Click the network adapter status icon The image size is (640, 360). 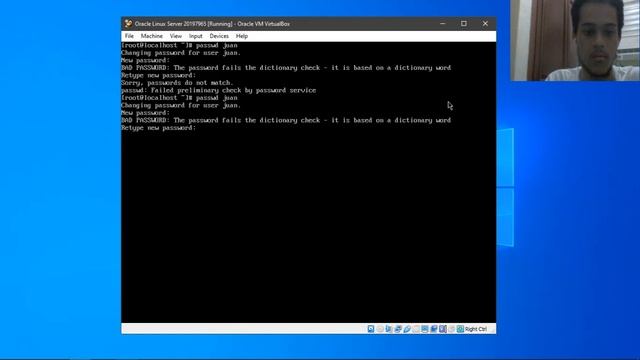coord(398,329)
